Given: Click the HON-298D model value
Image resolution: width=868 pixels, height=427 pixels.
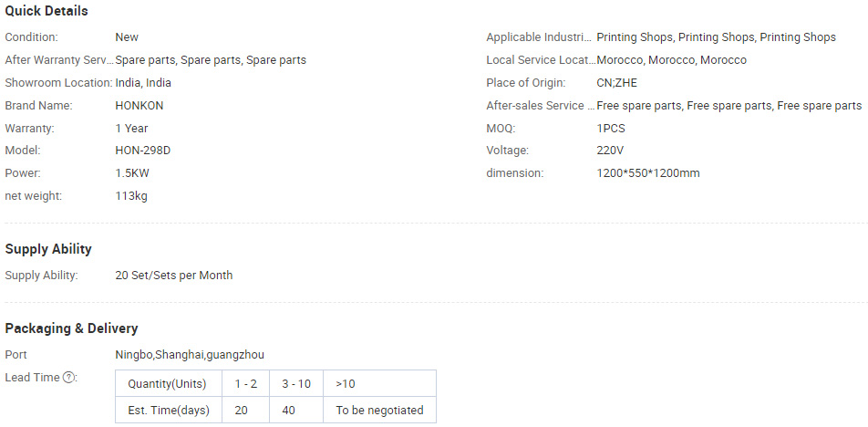Looking at the screenshot, I should [x=143, y=151].
